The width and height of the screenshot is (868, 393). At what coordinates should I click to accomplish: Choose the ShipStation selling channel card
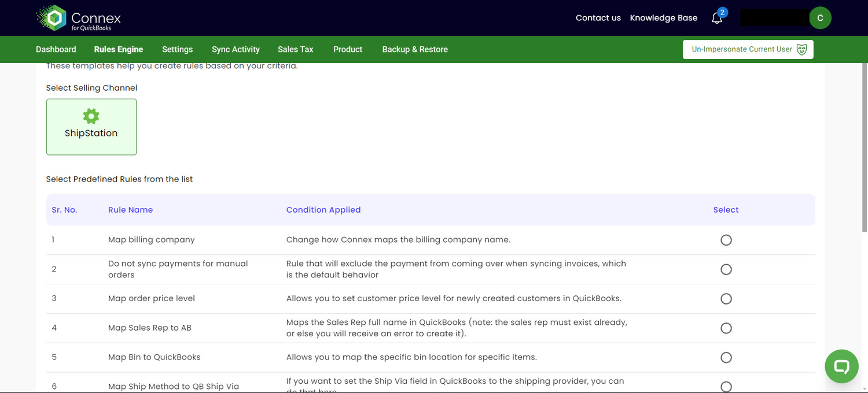(x=91, y=127)
